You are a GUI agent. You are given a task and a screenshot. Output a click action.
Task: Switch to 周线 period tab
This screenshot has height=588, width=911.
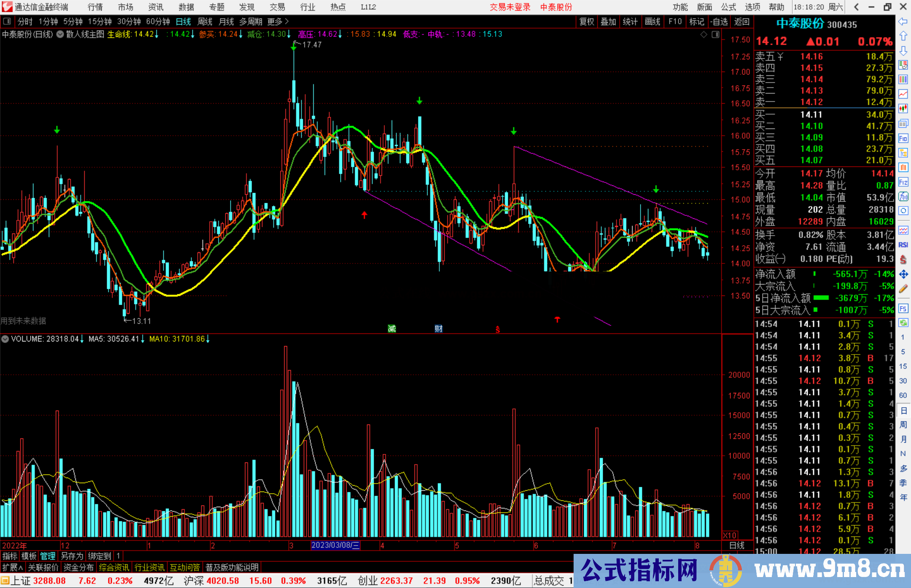pyautogui.click(x=205, y=21)
